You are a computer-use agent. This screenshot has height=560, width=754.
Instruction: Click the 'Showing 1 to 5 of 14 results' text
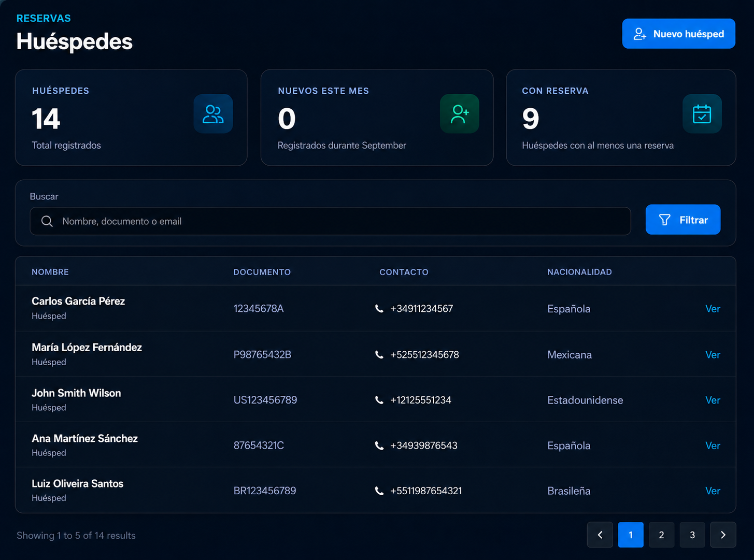tap(76, 536)
